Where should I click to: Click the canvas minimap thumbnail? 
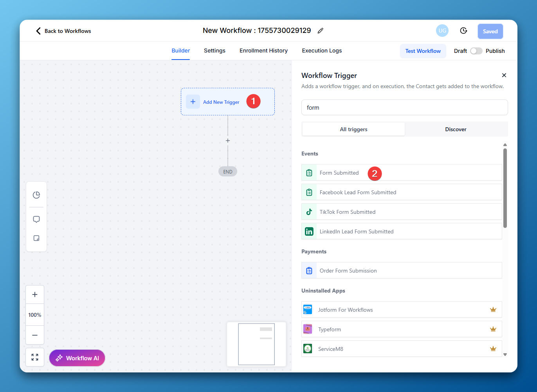point(256,344)
